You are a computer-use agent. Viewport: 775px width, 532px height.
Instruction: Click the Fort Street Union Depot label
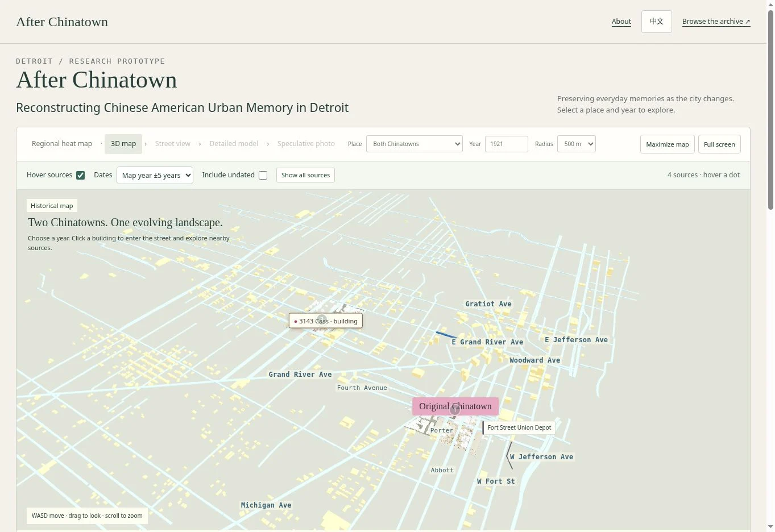point(519,427)
